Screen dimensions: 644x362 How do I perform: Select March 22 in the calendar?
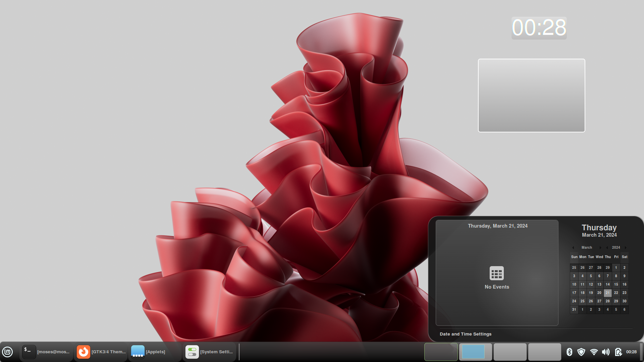[616, 293]
